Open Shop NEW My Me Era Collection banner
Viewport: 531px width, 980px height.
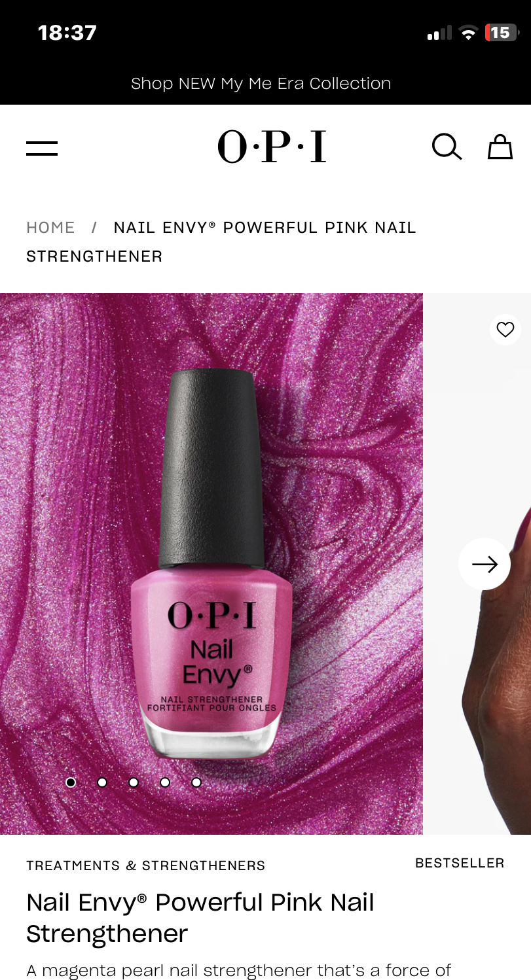pos(261,84)
